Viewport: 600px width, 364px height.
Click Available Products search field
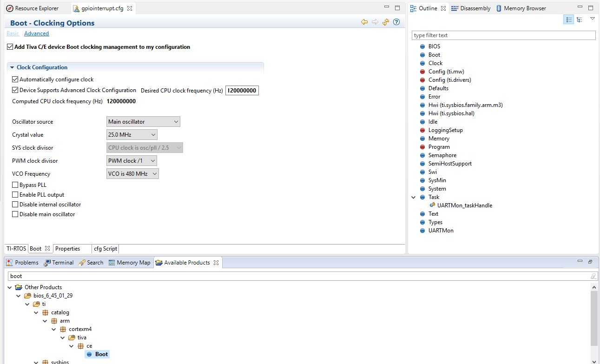[299, 276]
